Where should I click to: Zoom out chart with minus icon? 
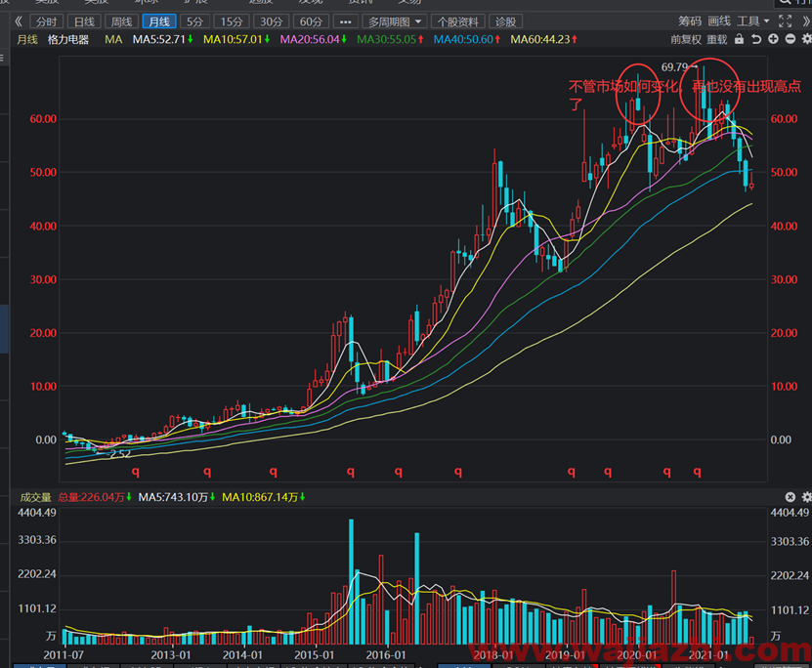[x=791, y=39]
